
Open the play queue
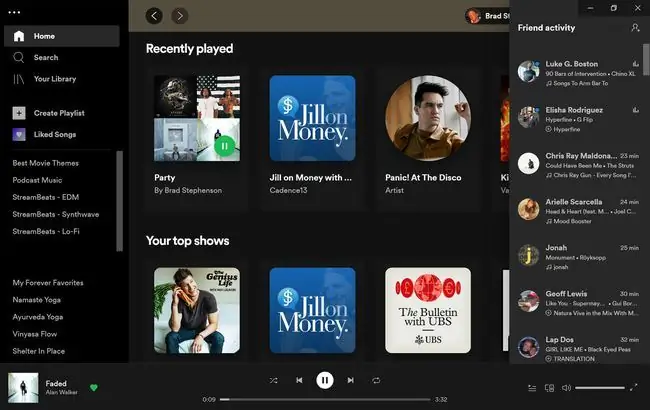[532, 388]
